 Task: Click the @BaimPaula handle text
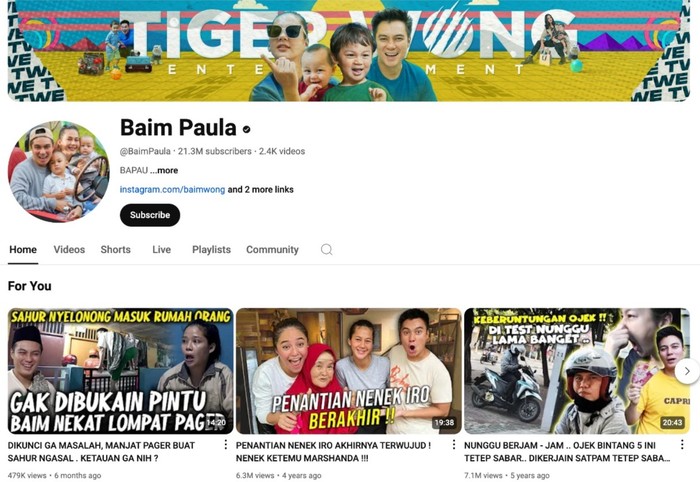pos(145,151)
